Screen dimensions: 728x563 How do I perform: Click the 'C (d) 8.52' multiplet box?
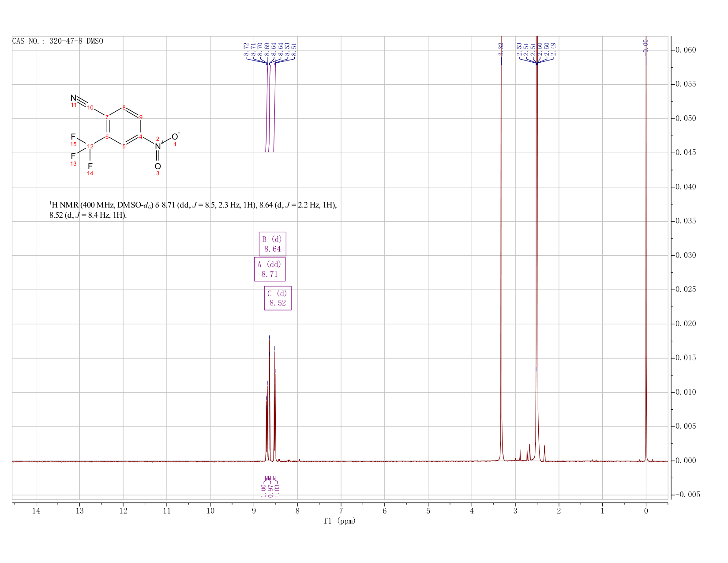(278, 298)
